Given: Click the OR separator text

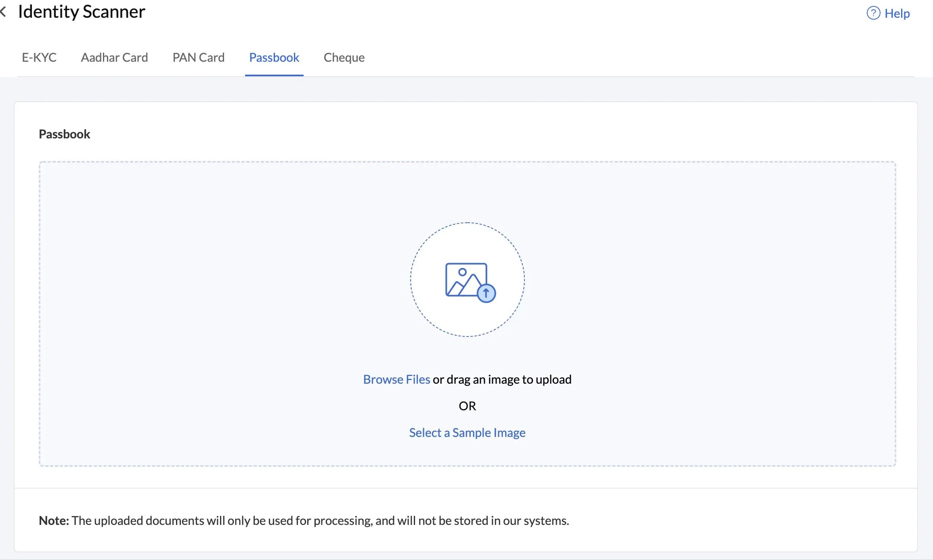Looking at the screenshot, I should tap(467, 406).
